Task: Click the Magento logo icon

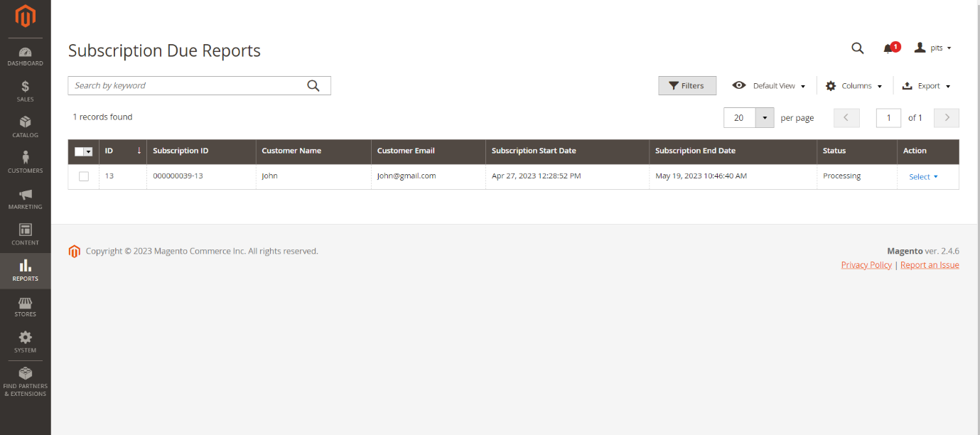Action: pos(25,16)
